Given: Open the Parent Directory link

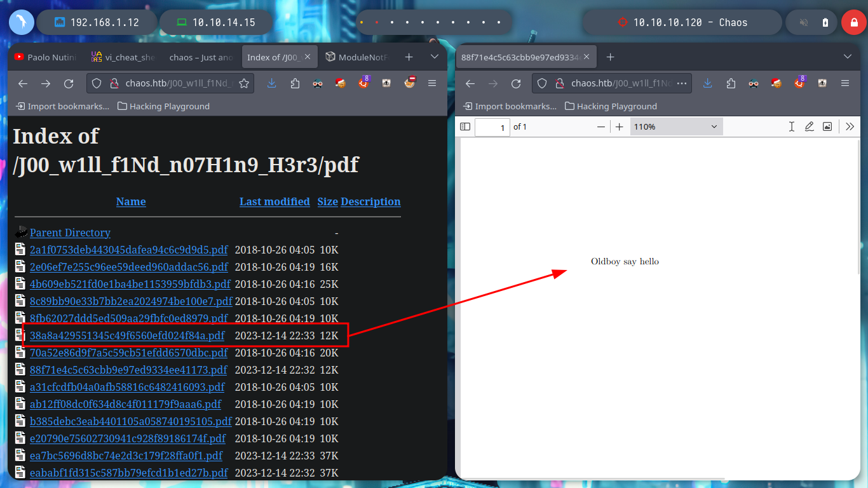Looking at the screenshot, I should pos(70,233).
